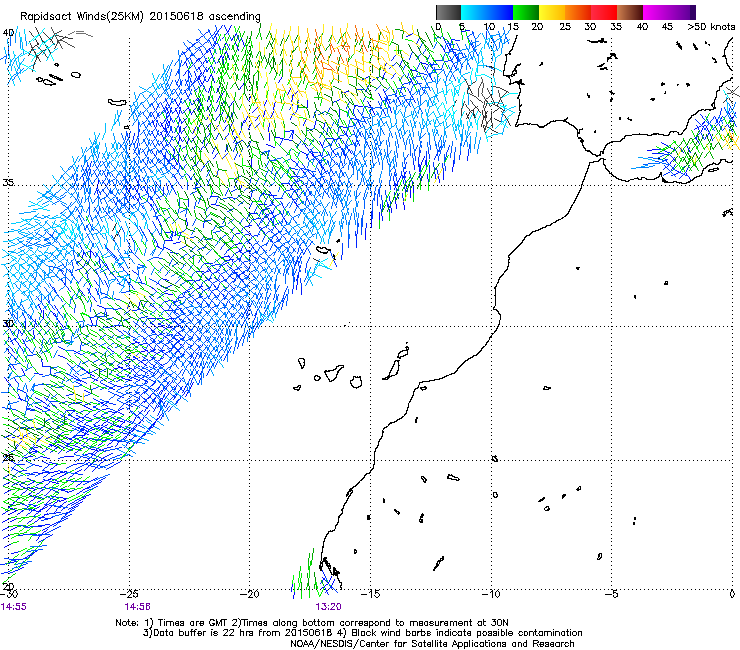The height and width of the screenshot is (650, 740).
Task: Click the note line starting "Note: 1) Times are GMT"
Action: pos(312,623)
